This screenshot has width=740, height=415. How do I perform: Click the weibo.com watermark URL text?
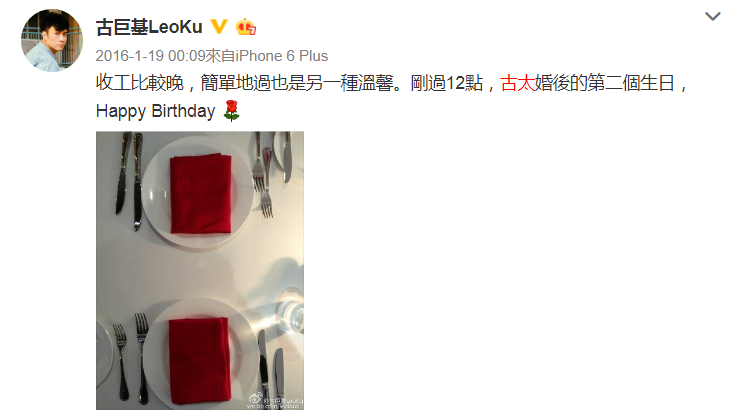tap(274, 406)
